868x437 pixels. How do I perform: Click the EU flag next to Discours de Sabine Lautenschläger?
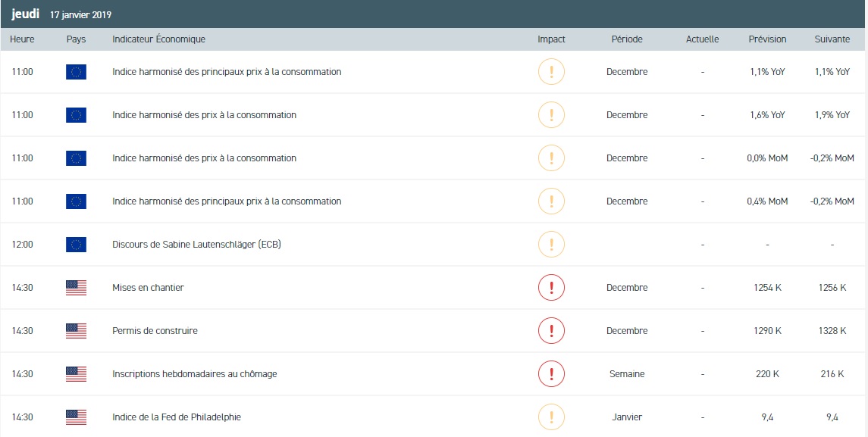76,245
